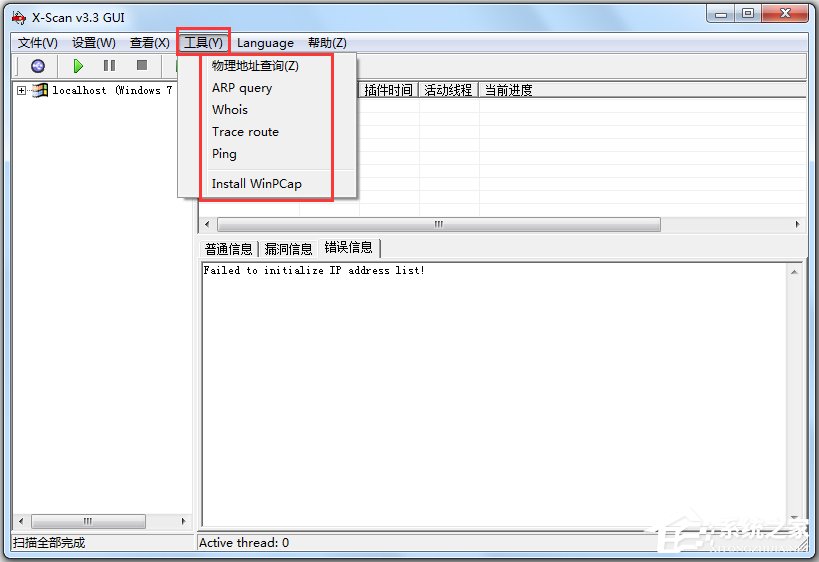
Task: Open the Language menu
Action: [x=265, y=43]
